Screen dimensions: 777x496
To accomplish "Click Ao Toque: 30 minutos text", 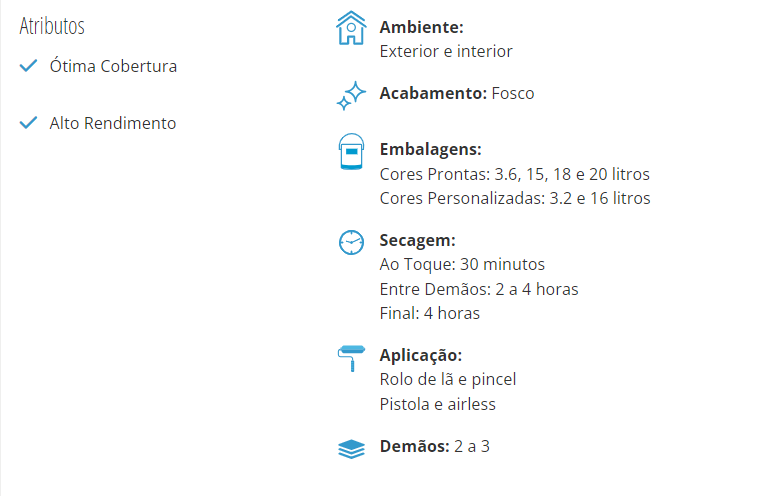I will pos(462,265).
